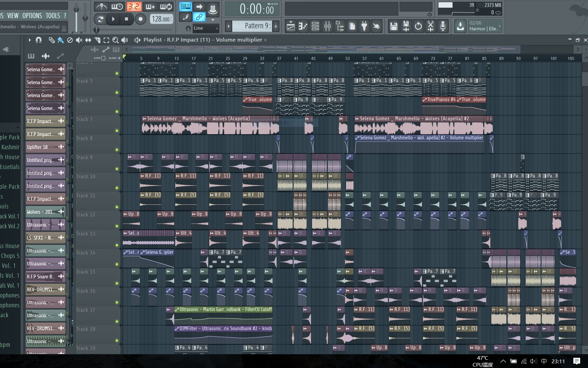
Task: Select the Slip tool in playlist
Action: (88, 40)
